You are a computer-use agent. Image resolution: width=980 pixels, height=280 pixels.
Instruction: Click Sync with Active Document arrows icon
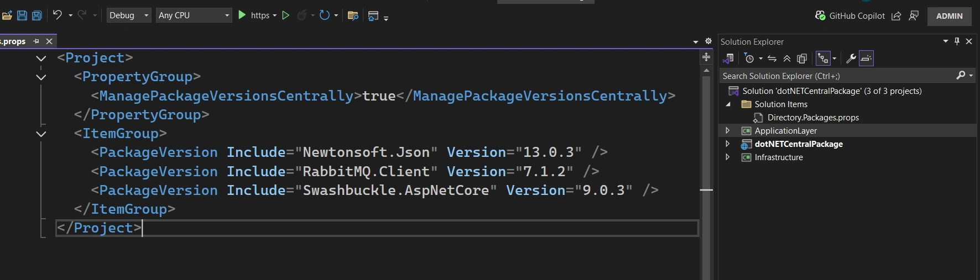pos(772,59)
